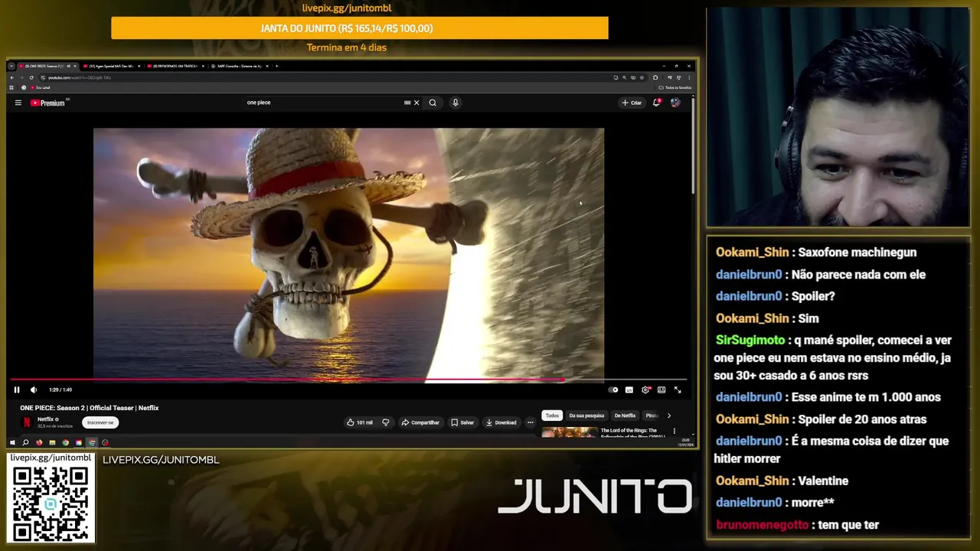Click Inscrever-se to subscribe to Netflix
980x551 pixels.
(x=100, y=422)
